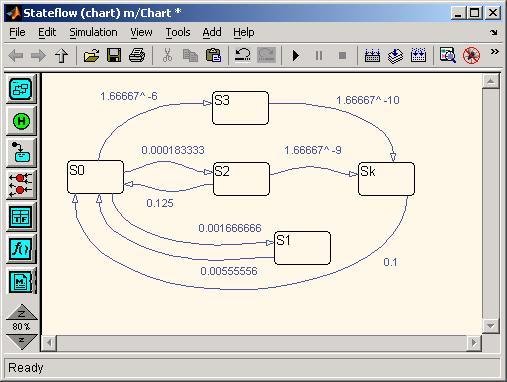
Task: Zoom out with the lower z triangle
Action: click(x=22, y=342)
